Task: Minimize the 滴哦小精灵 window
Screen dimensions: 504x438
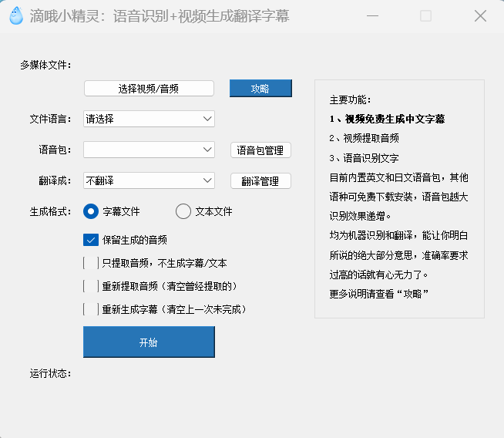Action: click(372, 15)
